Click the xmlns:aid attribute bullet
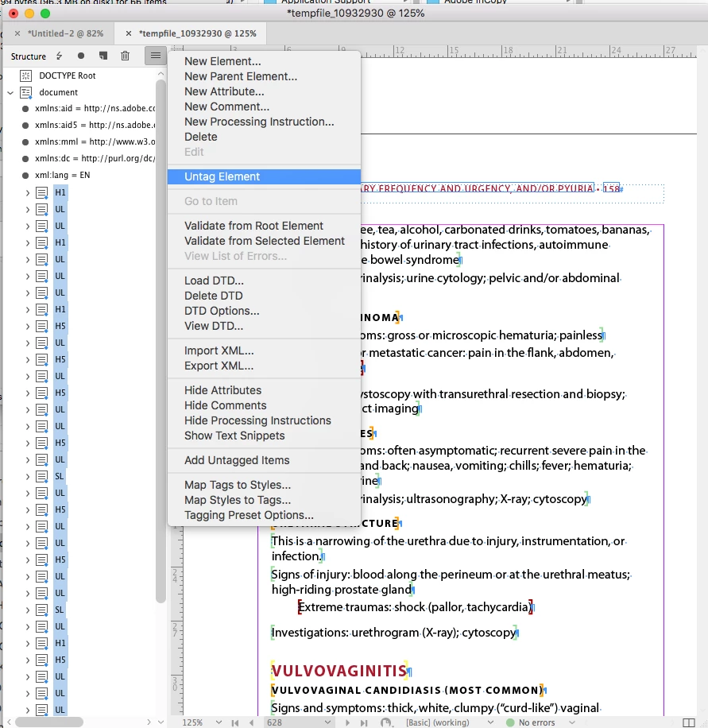Screen dimensions: 708x728 click(25, 109)
